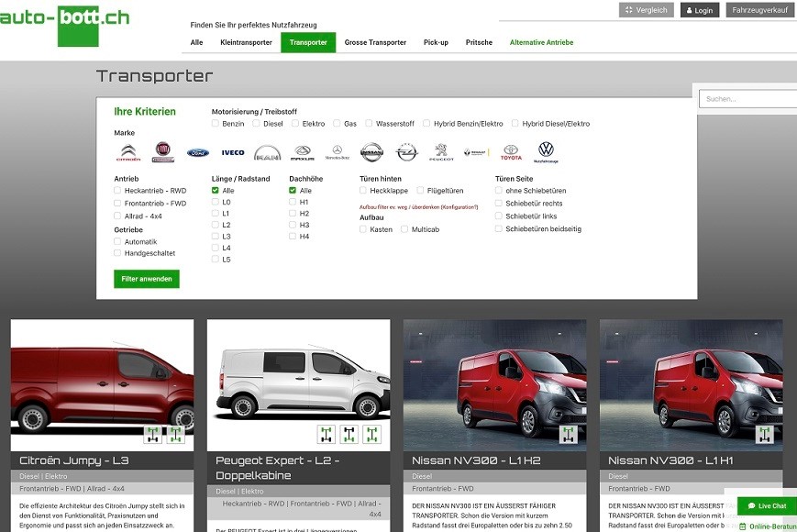Select the Nissan brand logo
The height and width of the screenshot is (532, 797).
[371, 152]
